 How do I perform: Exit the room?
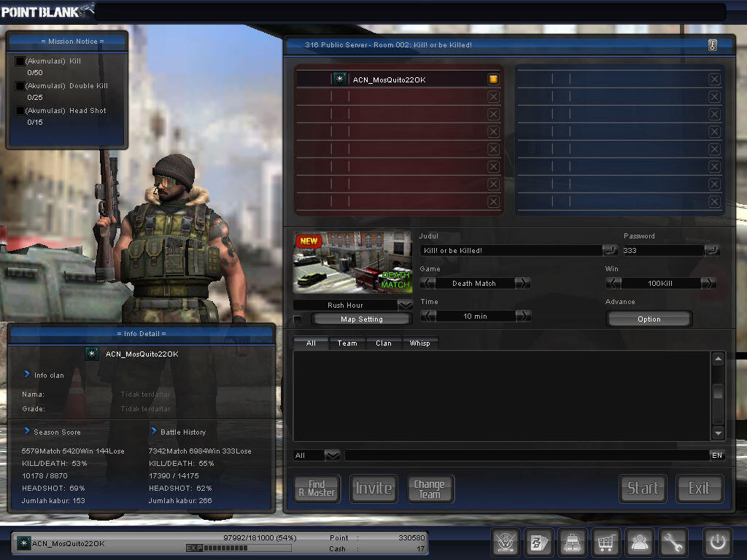700,489
